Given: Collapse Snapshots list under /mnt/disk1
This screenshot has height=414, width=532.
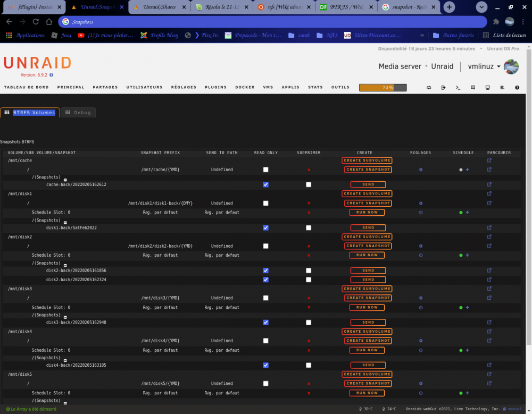Looking at the screenshot, I should 65,223.
